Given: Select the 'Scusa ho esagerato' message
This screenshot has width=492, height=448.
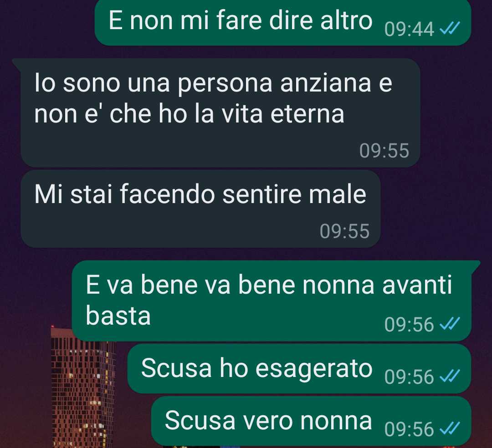Looking at the screenshot, I should (x=299, y=369).
